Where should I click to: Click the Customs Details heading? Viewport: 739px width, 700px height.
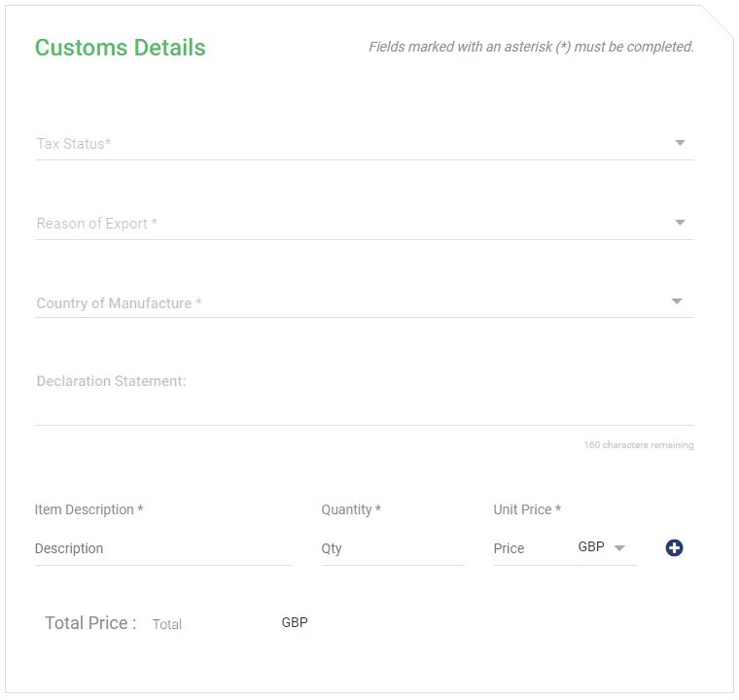121,48
